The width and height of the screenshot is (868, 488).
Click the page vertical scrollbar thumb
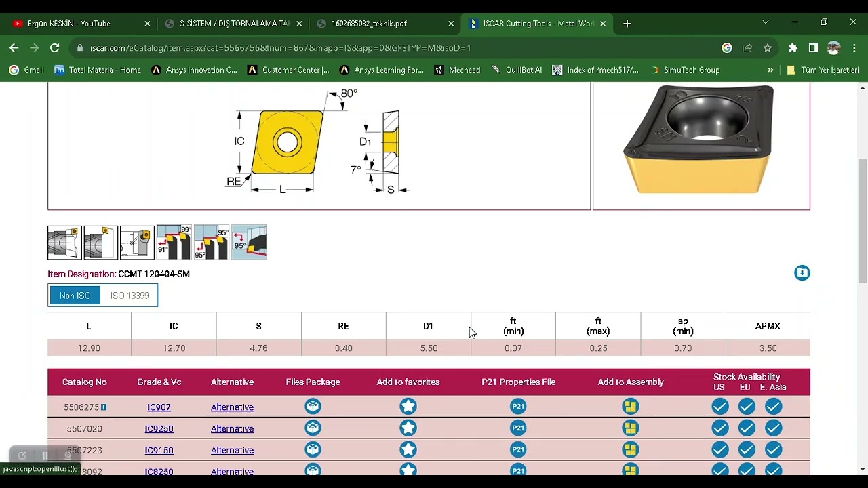pyautogui.click(x=863, y=220)
